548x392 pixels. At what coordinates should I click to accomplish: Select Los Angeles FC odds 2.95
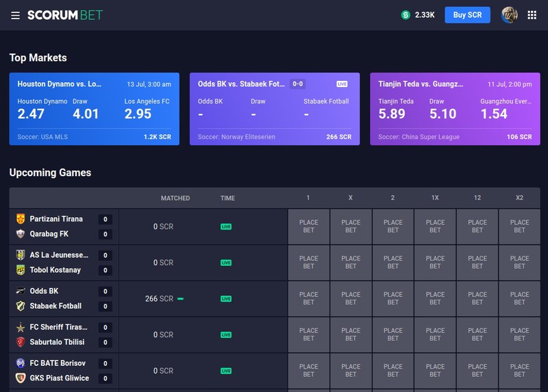click(138, 114)
